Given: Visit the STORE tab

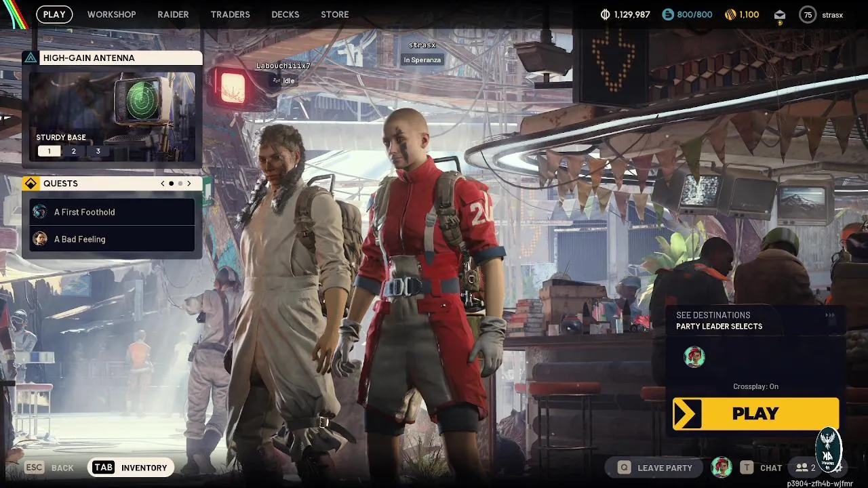Looking at the screenshot, I should (335, 14).
